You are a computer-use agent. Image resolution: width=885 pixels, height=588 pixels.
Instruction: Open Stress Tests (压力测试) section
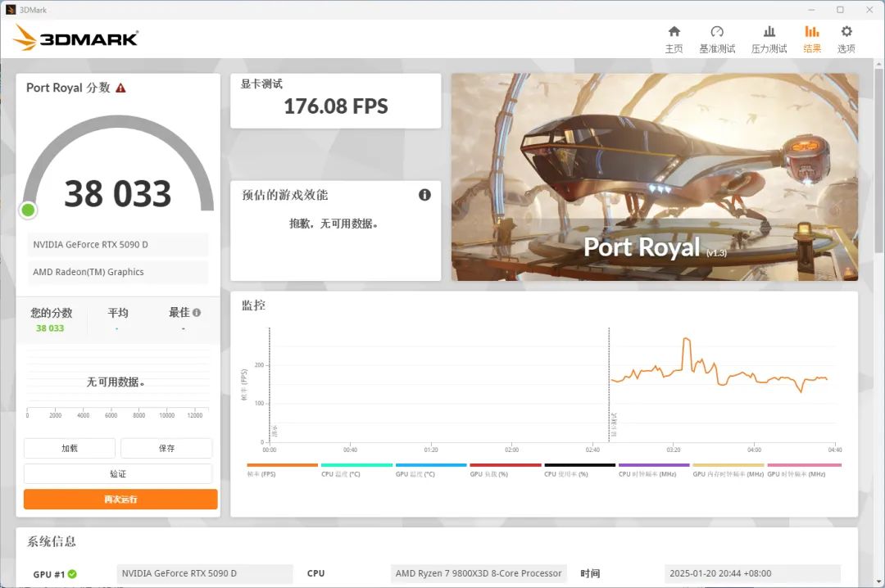[769, 39]
